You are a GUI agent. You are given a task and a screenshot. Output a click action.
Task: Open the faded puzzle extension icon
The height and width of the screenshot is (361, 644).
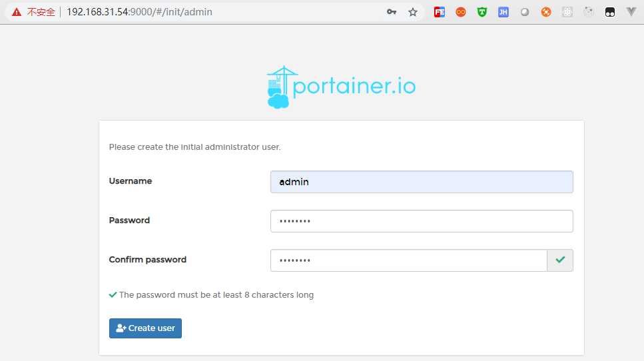click(x=589, y=12)
